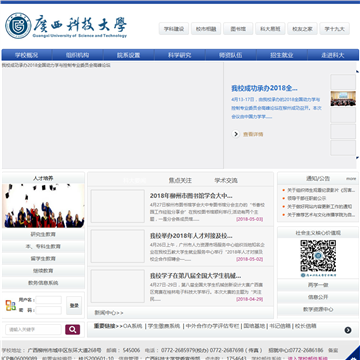Click the 人才培养 panel heading

(x=43, y=178)
